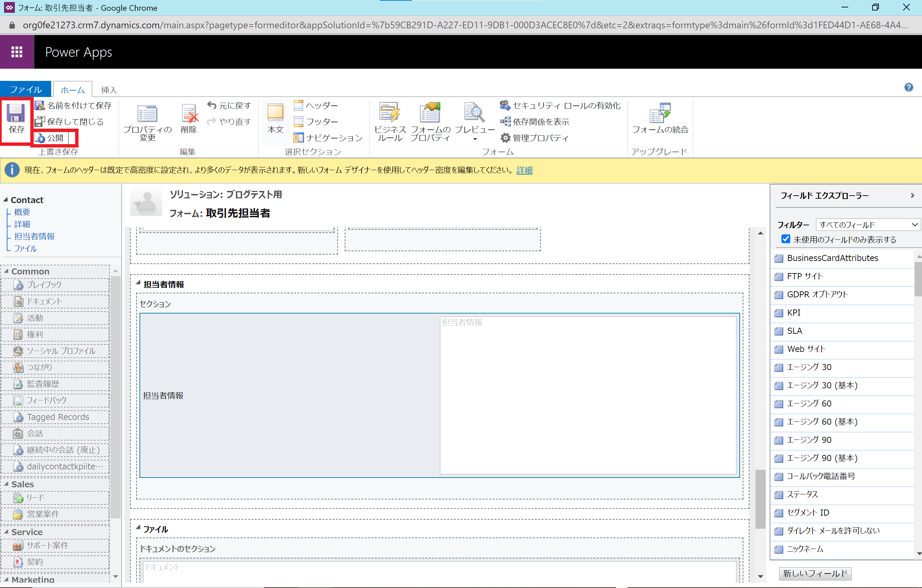
Task: Click the 監査履歴 navigation item
Action: click(56, 384)
